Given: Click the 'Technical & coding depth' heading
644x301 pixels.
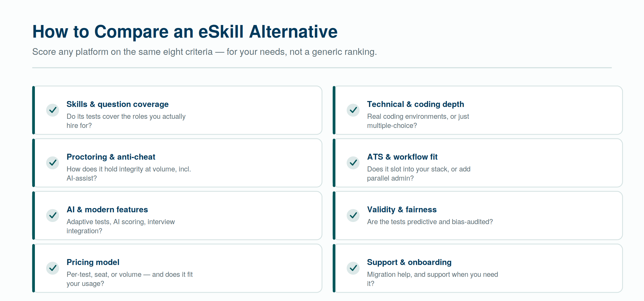Looking at the screenshot, I should click(x=415, y=104).
